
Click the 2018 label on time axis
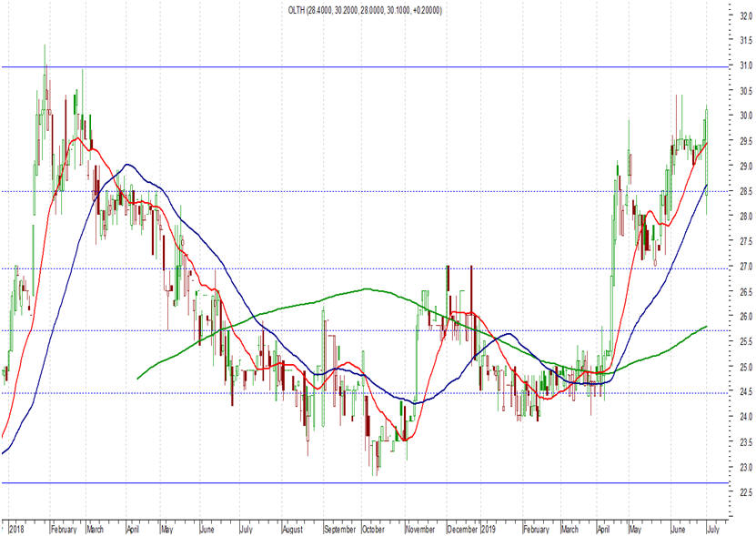pos(17,530)
